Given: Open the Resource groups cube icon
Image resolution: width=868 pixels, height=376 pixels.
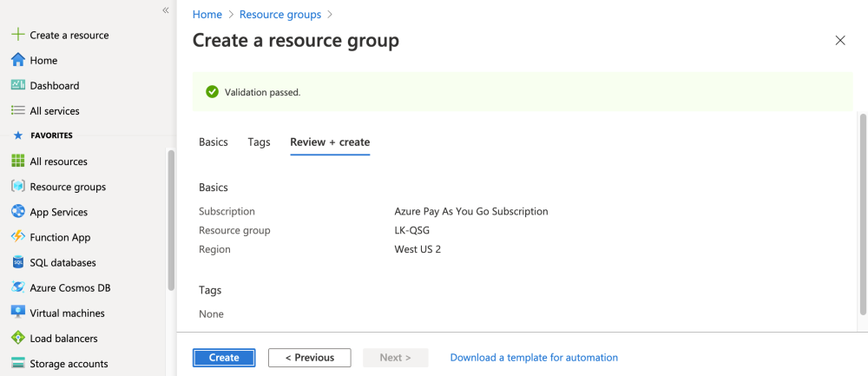Looking at the screenshot, I should click(x=17, y=187).
